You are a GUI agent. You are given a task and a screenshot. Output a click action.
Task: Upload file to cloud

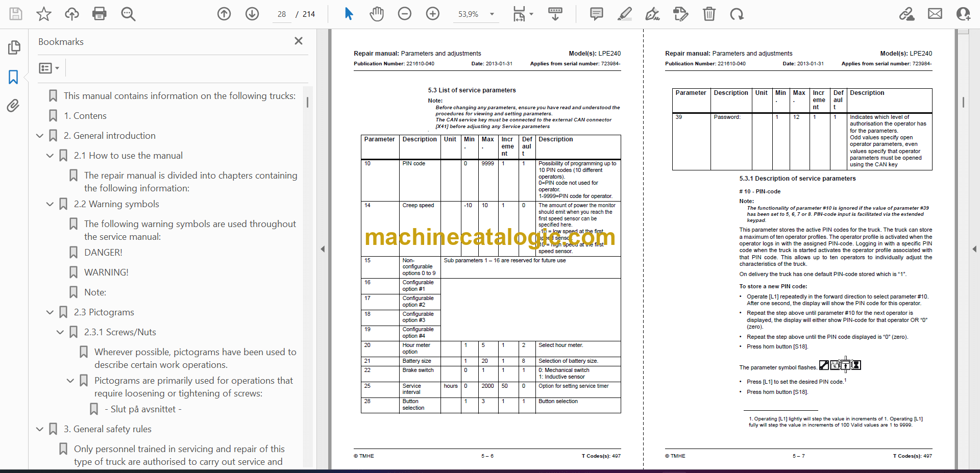pyautogui.click(x=72, y=14)
